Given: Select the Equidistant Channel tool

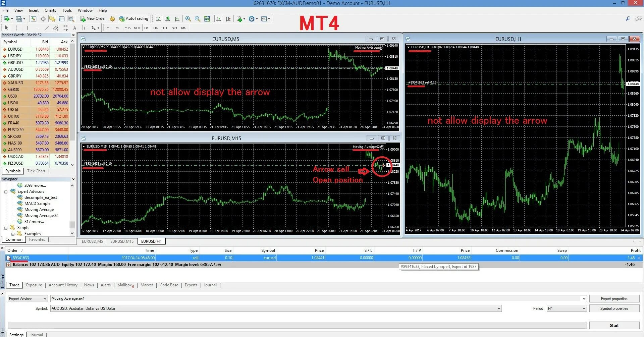Looking at the screenshot, I should click(x=56, y=28).
